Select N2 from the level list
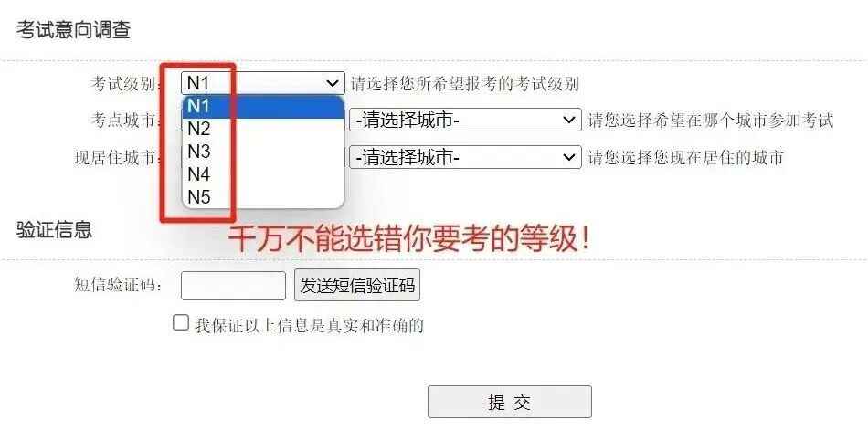This screenshot has height=441, width=868. tap(263, 129)
